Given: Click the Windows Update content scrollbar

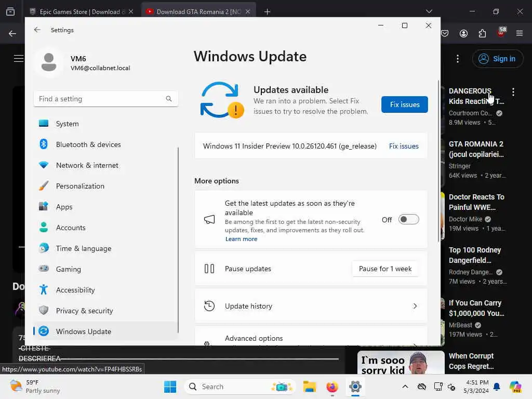Looking at the screenshot, I should pyautogui.click(x=438, y=161).
